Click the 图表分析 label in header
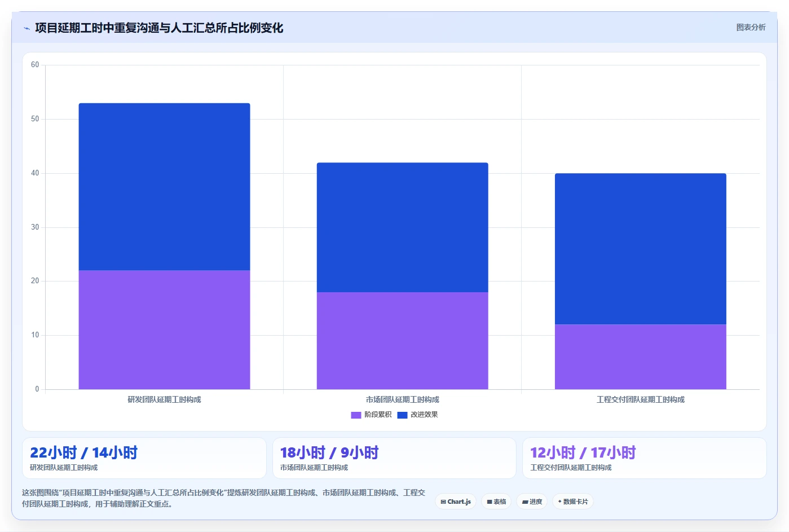This screenshot has height=532, width=789. [x=751, y=27]
